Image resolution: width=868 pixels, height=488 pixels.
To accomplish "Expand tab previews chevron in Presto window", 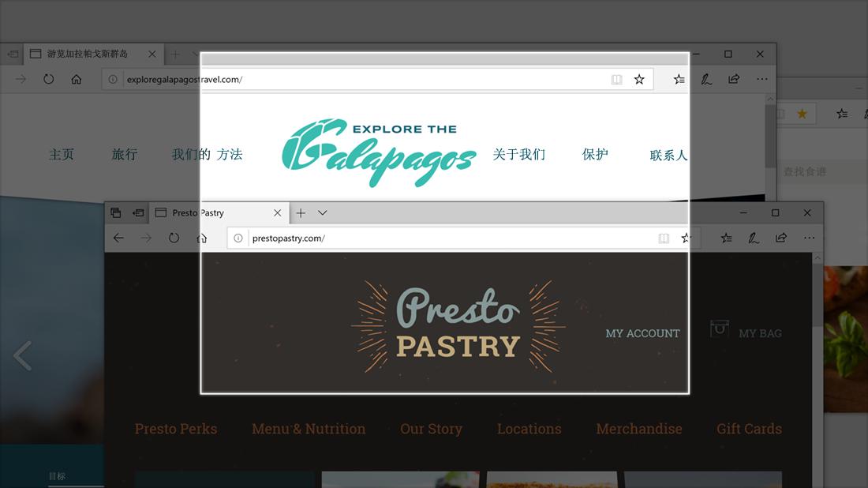I will point(322,212).
